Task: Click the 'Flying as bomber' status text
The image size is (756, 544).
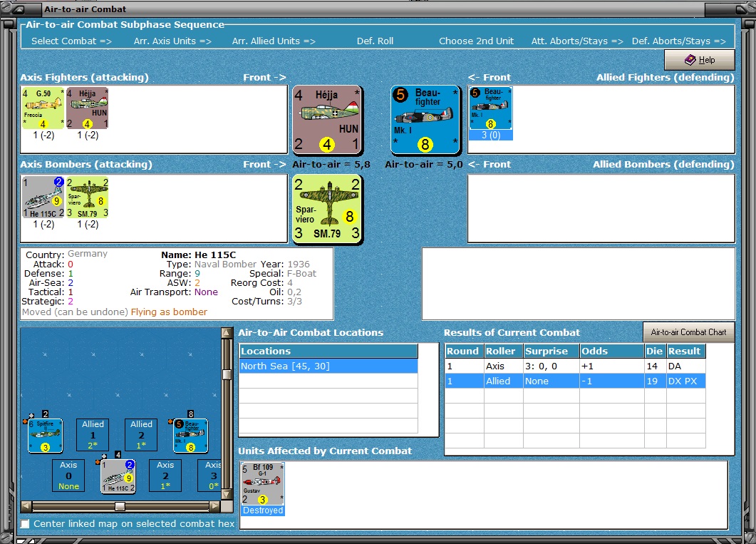Action: pos(169,312)
